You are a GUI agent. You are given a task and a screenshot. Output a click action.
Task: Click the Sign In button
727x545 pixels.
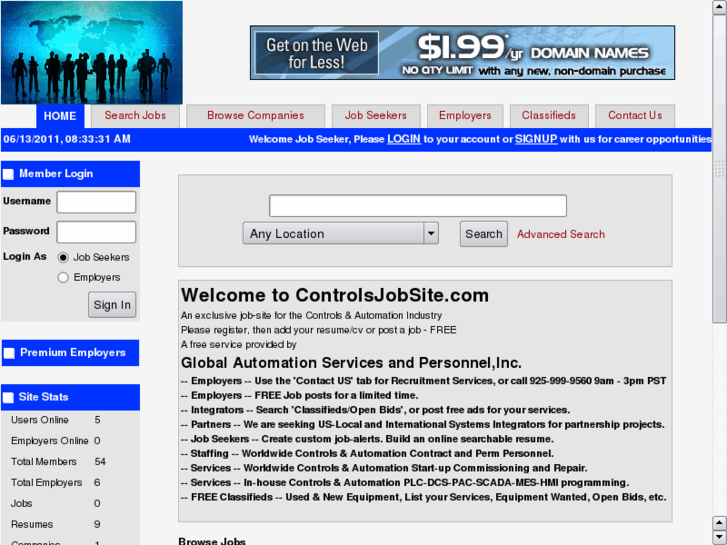tap(112, 305)
